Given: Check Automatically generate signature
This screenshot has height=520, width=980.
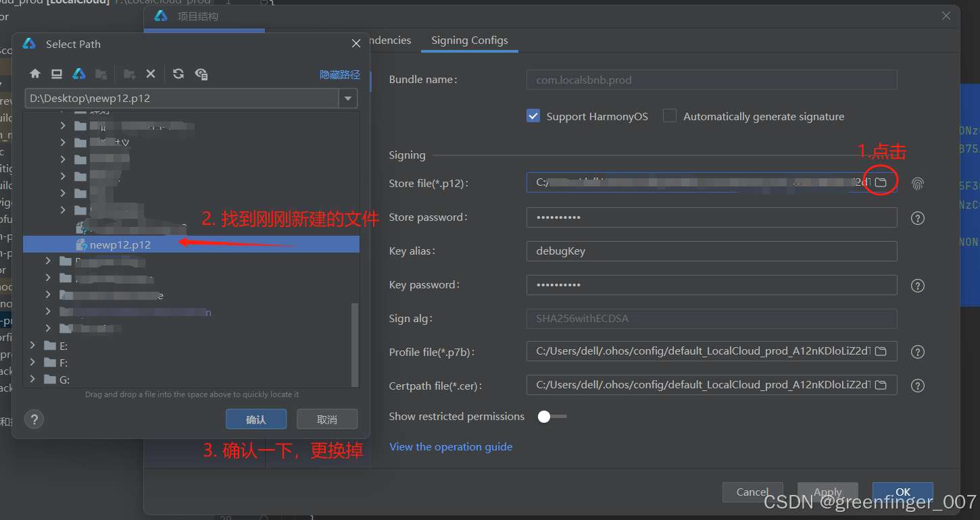Looking at the screenshot, I should pos(670,116).
